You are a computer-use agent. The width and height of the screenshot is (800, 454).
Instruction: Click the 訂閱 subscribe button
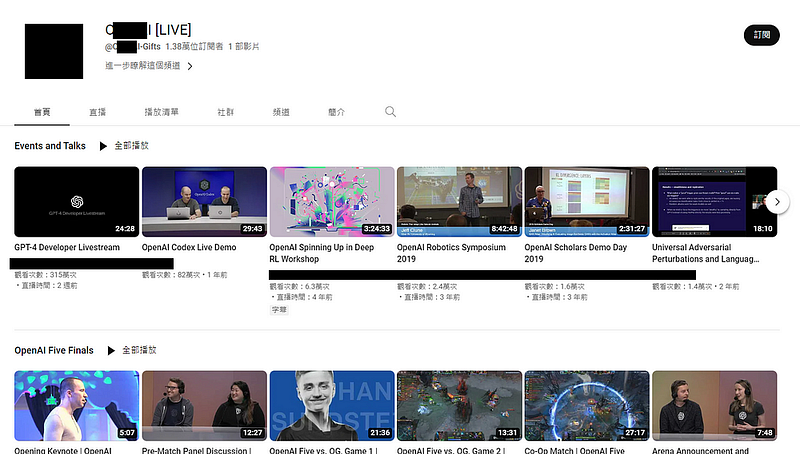[x=761, y=35]
